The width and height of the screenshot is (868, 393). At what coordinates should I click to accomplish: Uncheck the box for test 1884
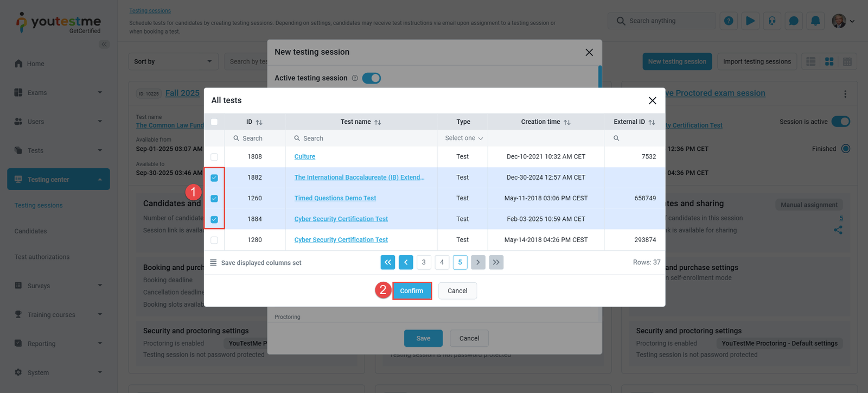coord(214,219)
